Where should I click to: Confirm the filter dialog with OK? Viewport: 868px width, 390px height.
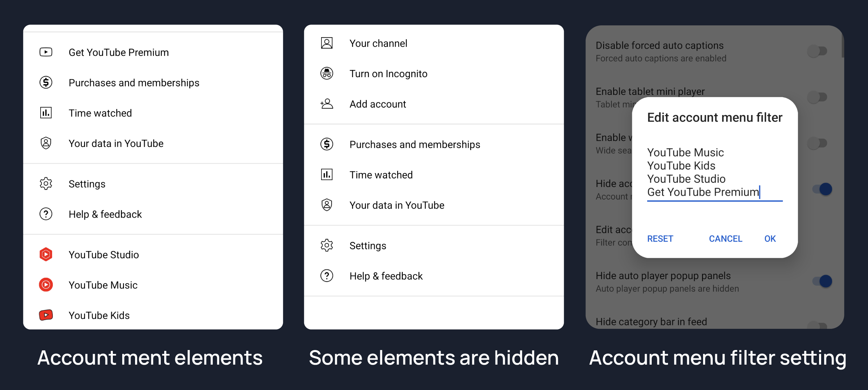pos(770,239)
